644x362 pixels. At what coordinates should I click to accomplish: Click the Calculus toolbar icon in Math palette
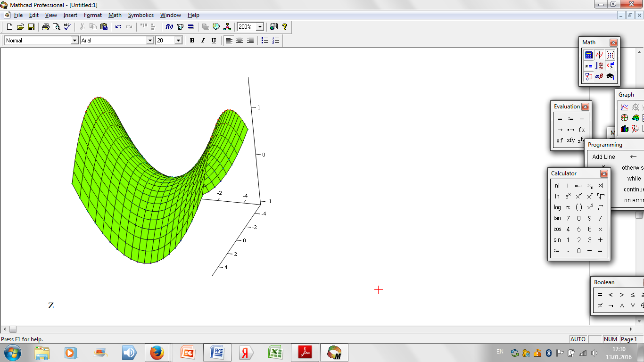(599, 66)
